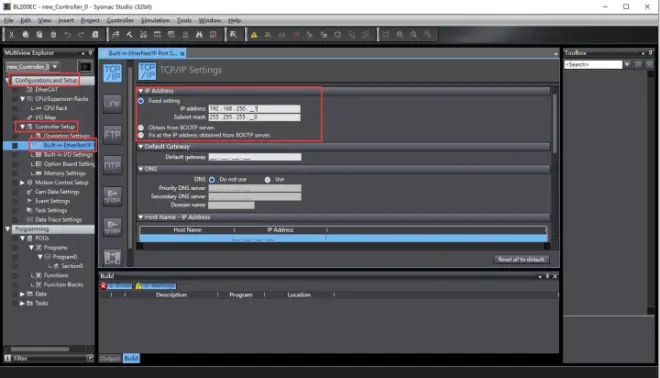Expand the Data tree node
The width and height of the screenshot is (660, 378).
(x=22, y=294)
